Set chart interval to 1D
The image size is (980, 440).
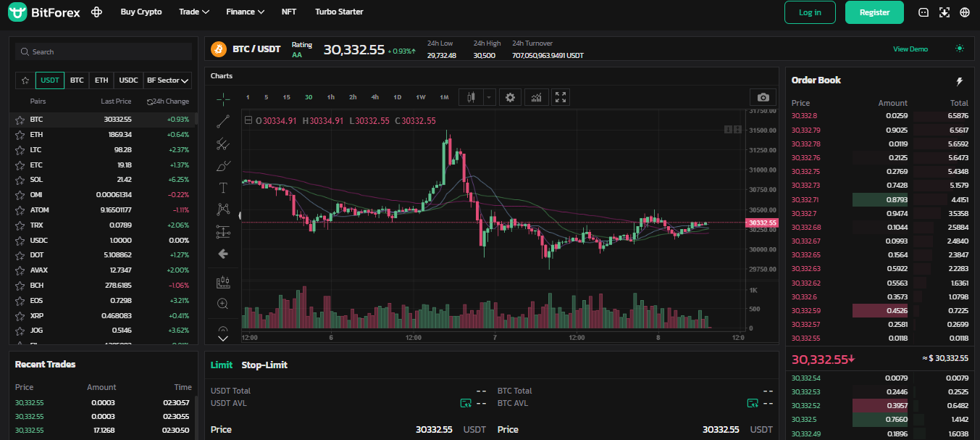(x=398, y=97)
